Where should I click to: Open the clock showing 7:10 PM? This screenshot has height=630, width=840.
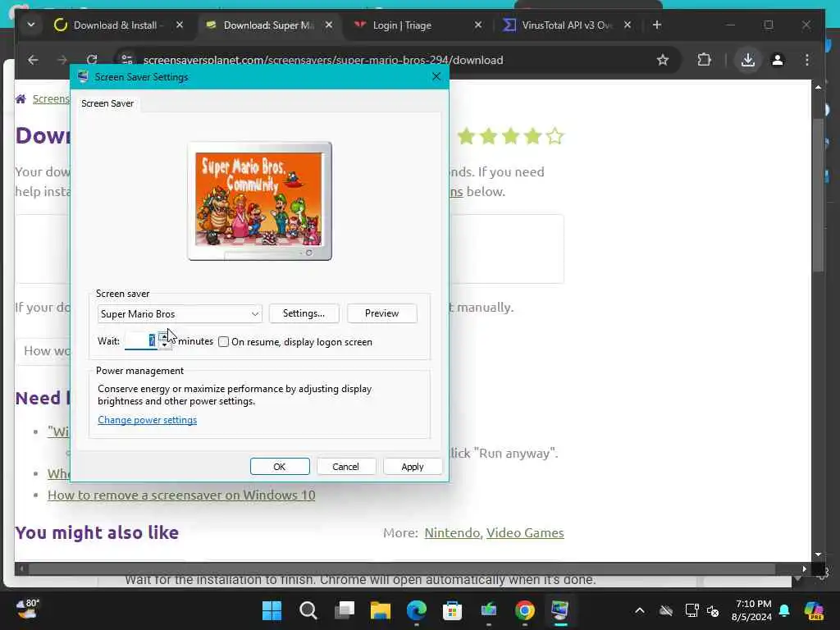(752, 610)
